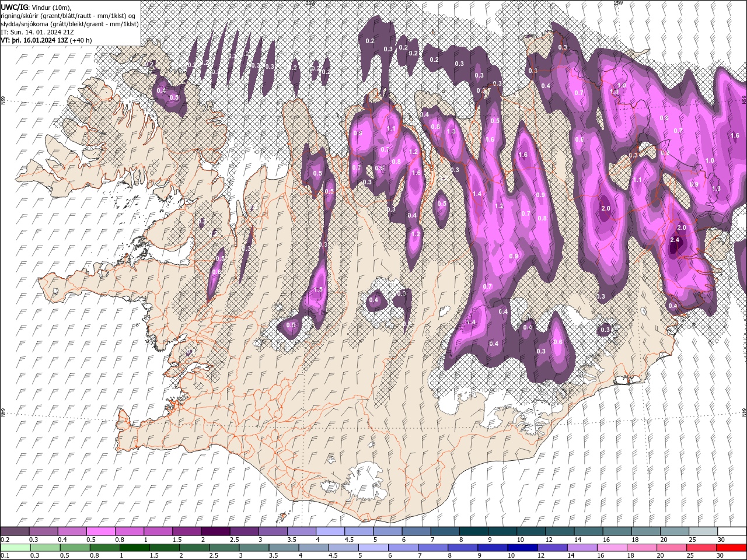Click the 'UWC/IG: Vindur (10m)' title text
747x560 pixels.
[35, 7]
